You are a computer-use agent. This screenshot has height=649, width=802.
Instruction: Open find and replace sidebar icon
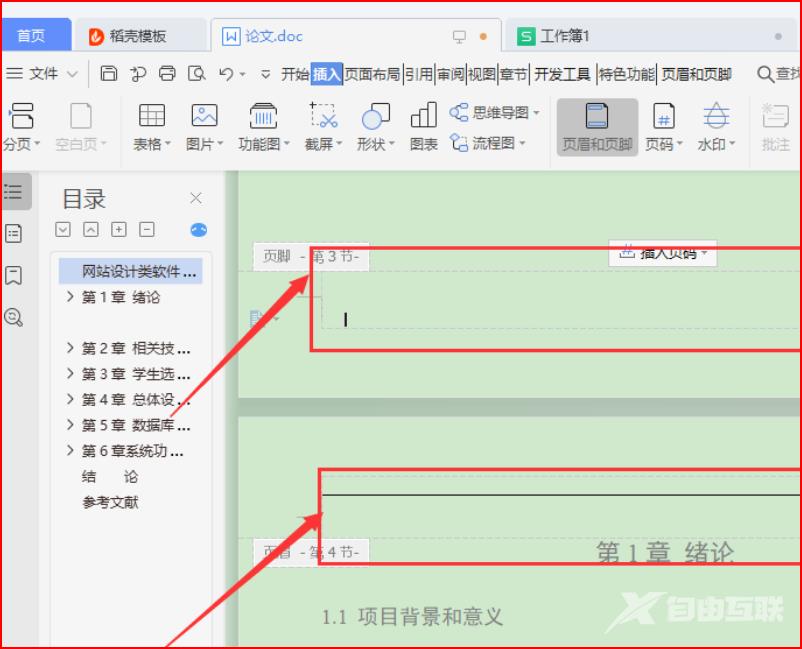pyautogui.click(x=13, y=317)
